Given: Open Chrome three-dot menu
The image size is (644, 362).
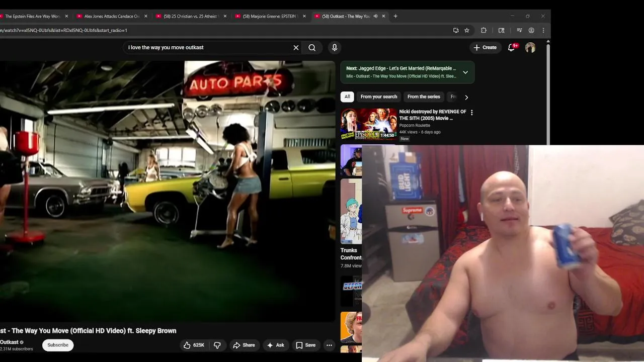Looking at the screenshot, I should tap(543, 30).
